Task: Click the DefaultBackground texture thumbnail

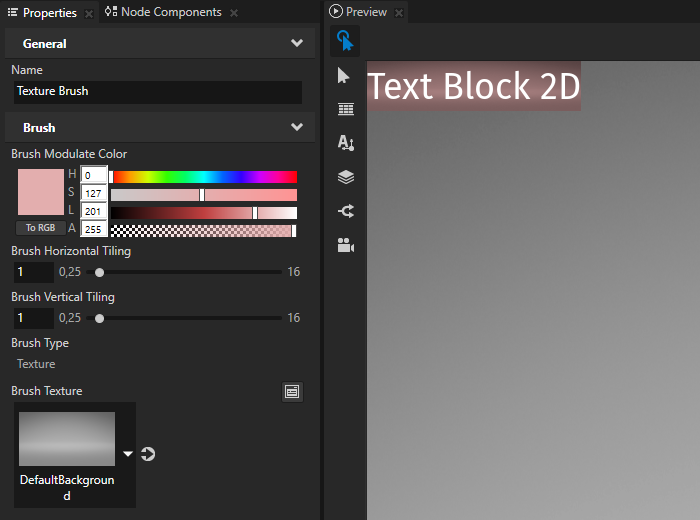Action: pos(67,438)
